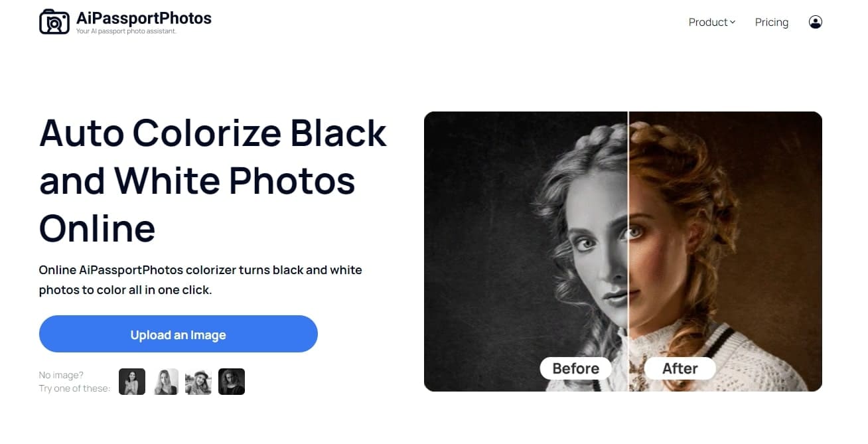Click AiPassportPhotos brand name to go home

pos(145,17)
